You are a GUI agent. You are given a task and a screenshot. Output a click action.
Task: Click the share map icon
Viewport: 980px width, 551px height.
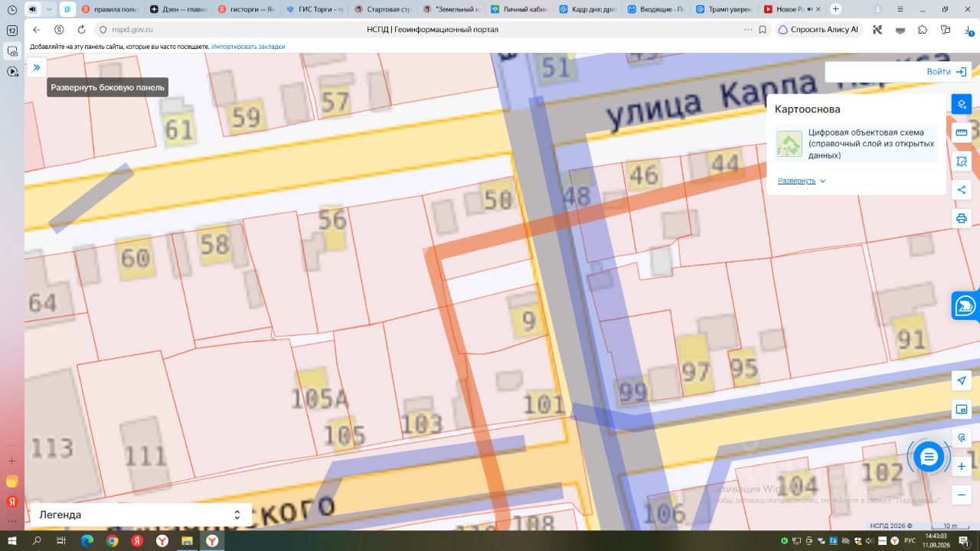[x=962, y=190]
